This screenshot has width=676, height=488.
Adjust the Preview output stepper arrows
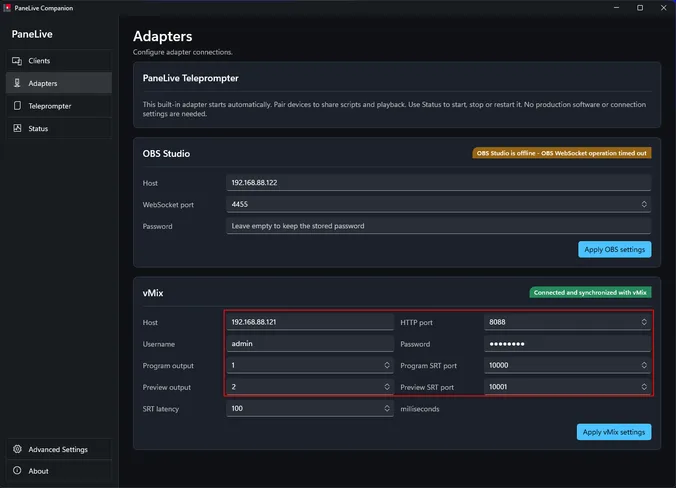(x=387, y=387)
